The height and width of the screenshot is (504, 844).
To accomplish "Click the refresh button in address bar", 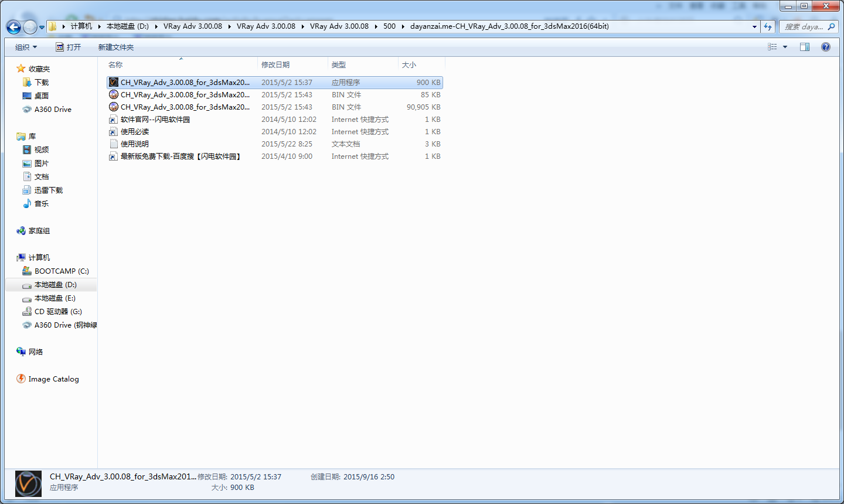I will (x=768, y=26).
